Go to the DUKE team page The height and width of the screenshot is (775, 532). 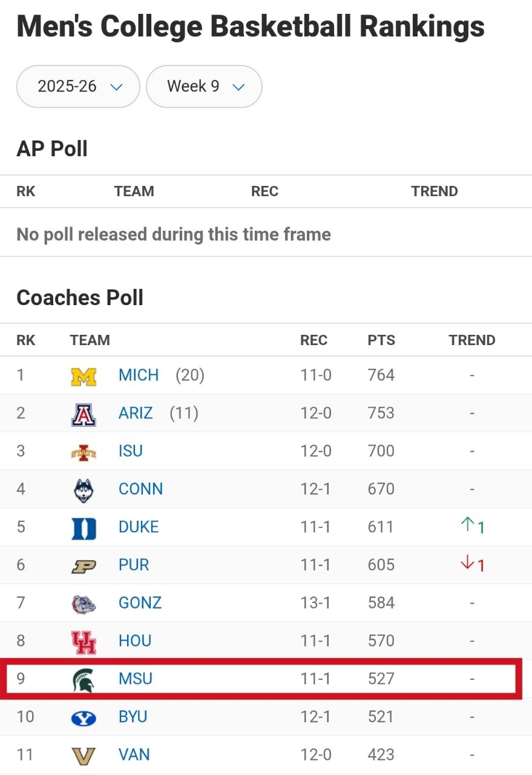139,527
